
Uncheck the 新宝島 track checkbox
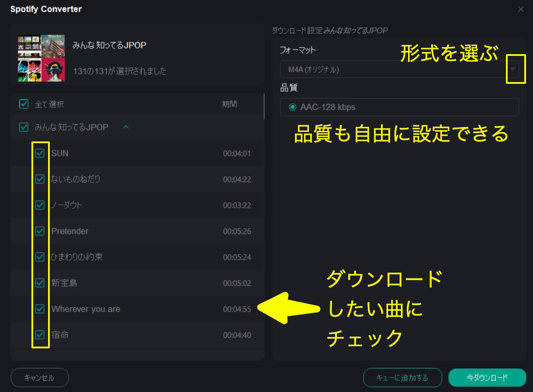pyautogui.click(x=40, y=283)
